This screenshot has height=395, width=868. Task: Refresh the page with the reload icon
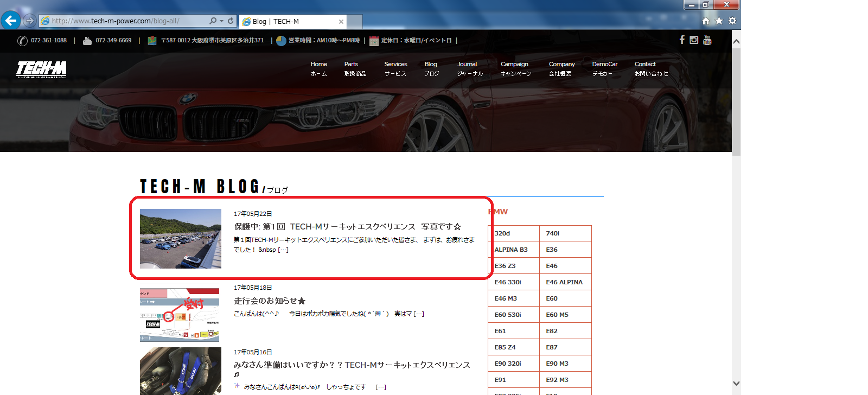pyautogui.click(x=231, y=21)
